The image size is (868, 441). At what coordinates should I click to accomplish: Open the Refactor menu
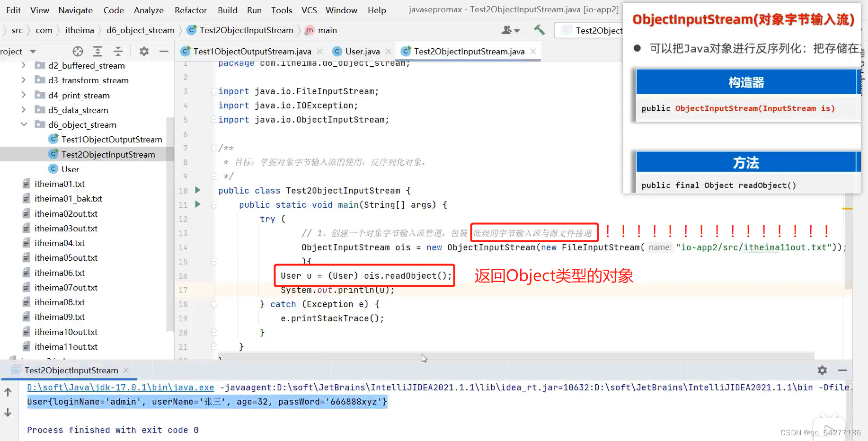click(x=190, y=10)
